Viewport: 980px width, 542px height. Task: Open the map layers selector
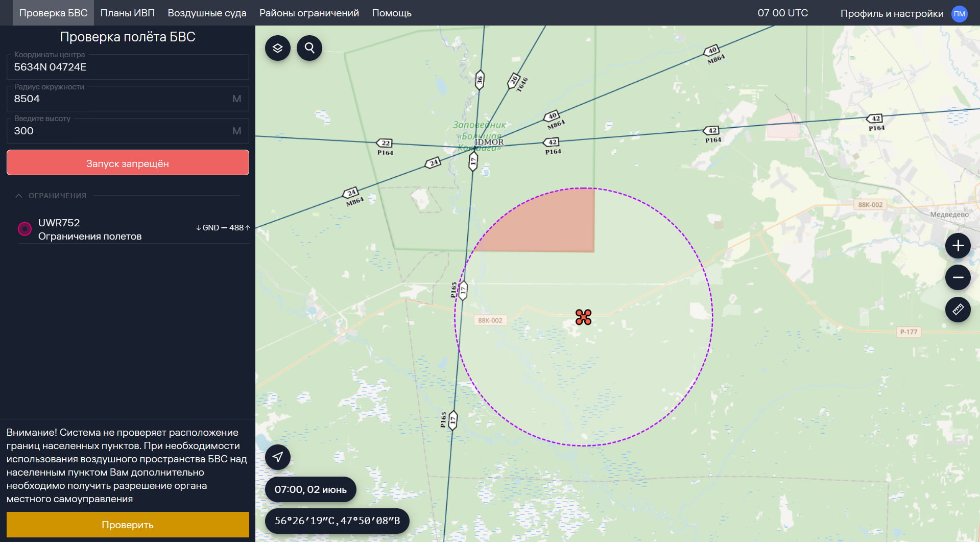[277, 48]
